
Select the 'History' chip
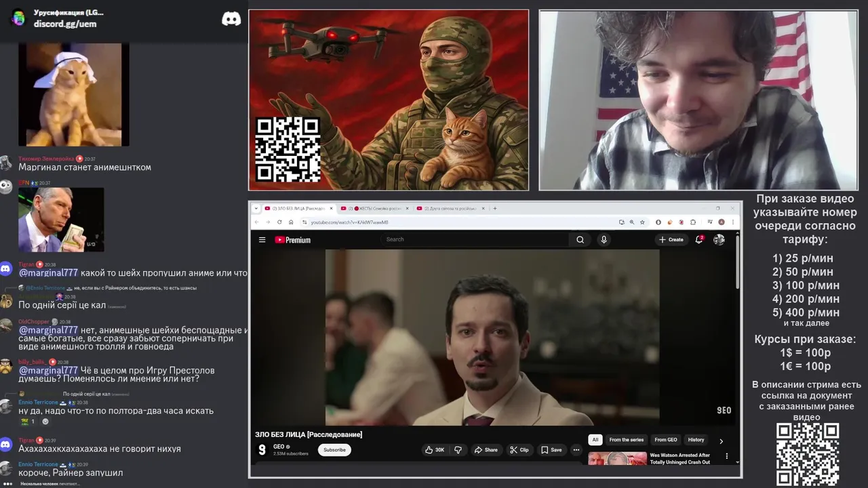[x=696, y=440]
